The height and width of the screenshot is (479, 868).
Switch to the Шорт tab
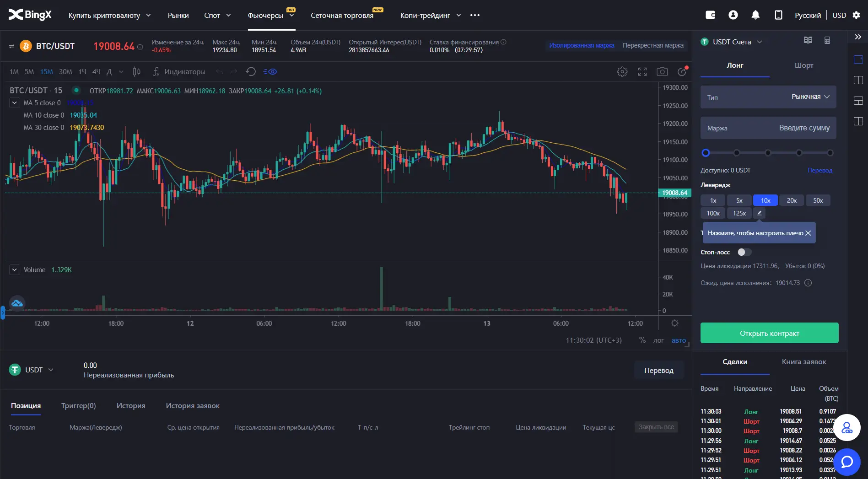(803, 65)
